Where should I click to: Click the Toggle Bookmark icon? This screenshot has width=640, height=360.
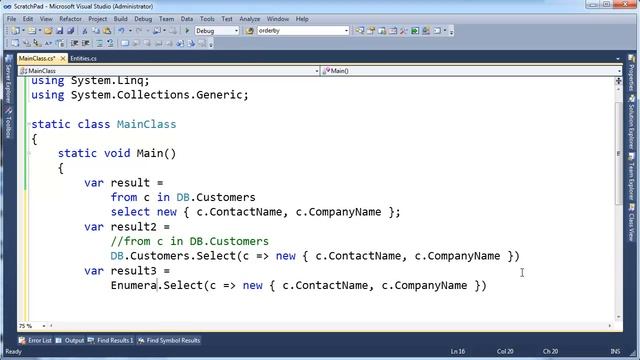124,43
